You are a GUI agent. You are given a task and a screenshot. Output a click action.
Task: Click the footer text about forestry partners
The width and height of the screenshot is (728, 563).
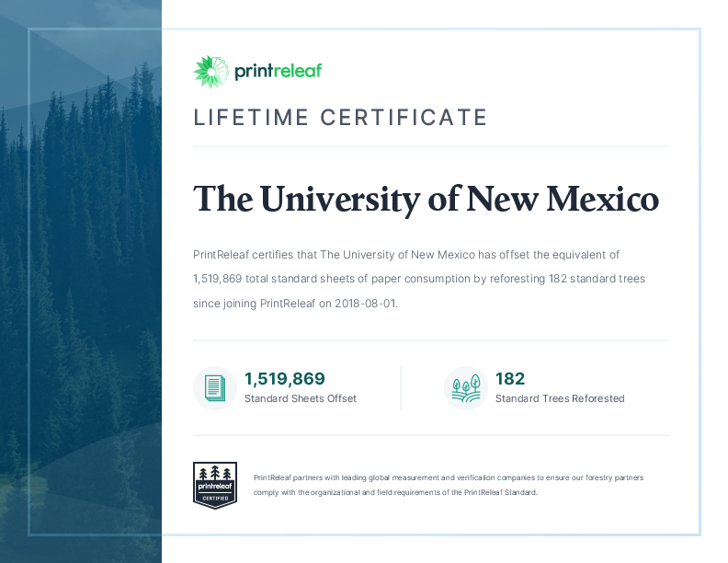point(448,478)
